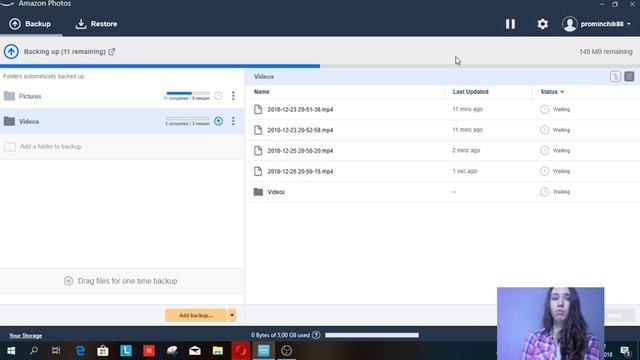Open the prominchik88 account menu
640x360 pixels.
pyautogui.click(x=596, y=24)
